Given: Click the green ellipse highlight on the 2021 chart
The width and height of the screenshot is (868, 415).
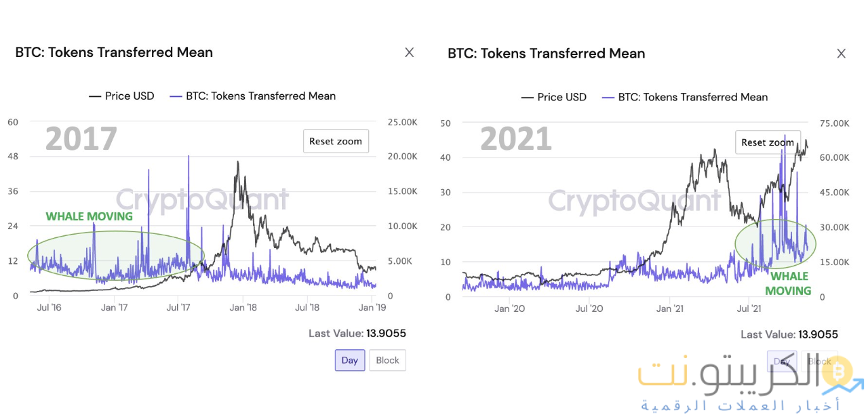Looking at the screenshot, I should coord(775,244).
